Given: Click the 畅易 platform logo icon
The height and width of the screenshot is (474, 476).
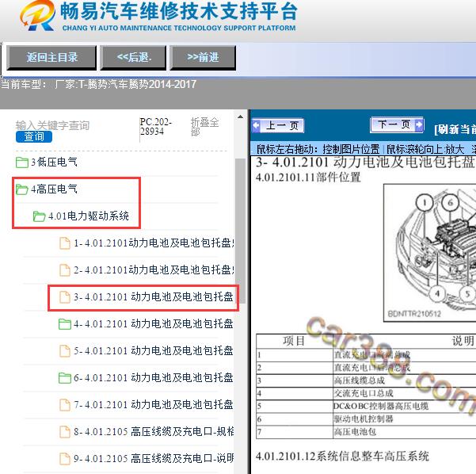Looking at the screenshot, I should click(x=38, y=16).
